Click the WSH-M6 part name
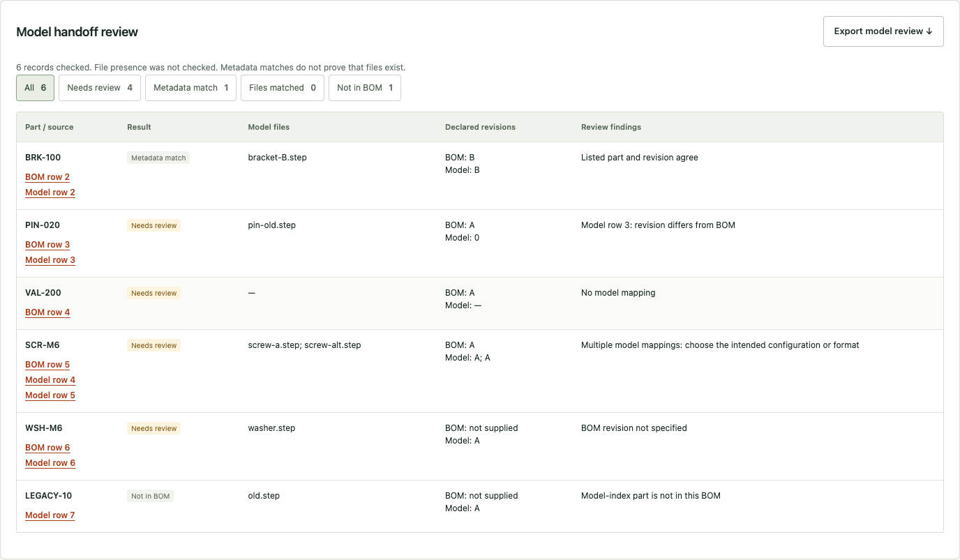Viewport: 960px width, 560px height. pos(44,428)
